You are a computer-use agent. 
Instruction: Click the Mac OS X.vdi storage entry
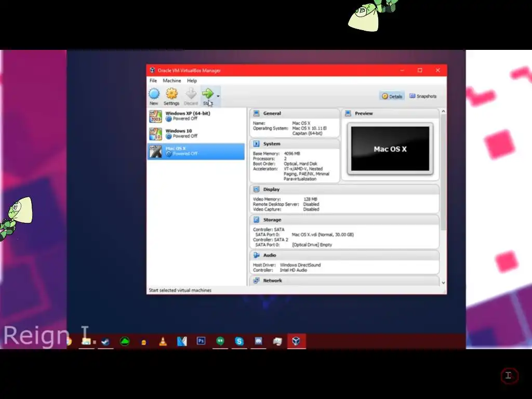pos(323,235)
